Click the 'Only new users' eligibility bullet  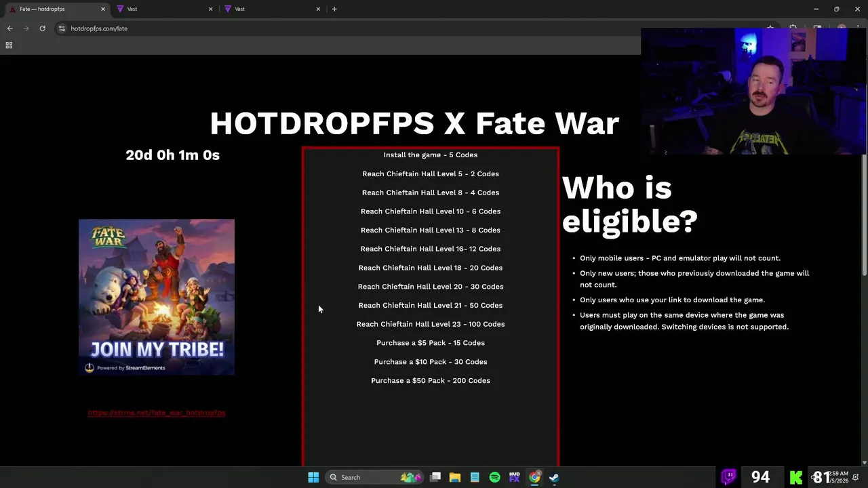click(694, 279)
